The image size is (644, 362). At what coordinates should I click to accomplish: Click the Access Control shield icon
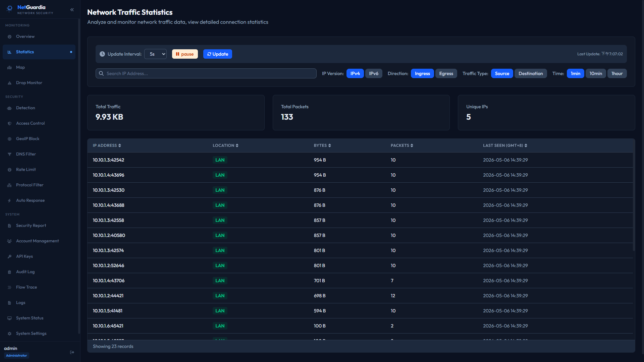coord(9,123)
